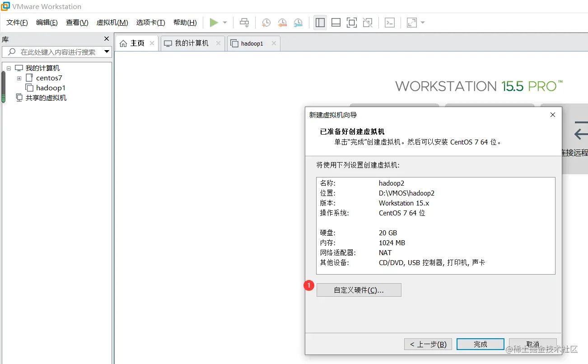Viewport: 588px width, 364px height.
Task: Click the VMware Workstation title bar icon
Action: point(5,6)
